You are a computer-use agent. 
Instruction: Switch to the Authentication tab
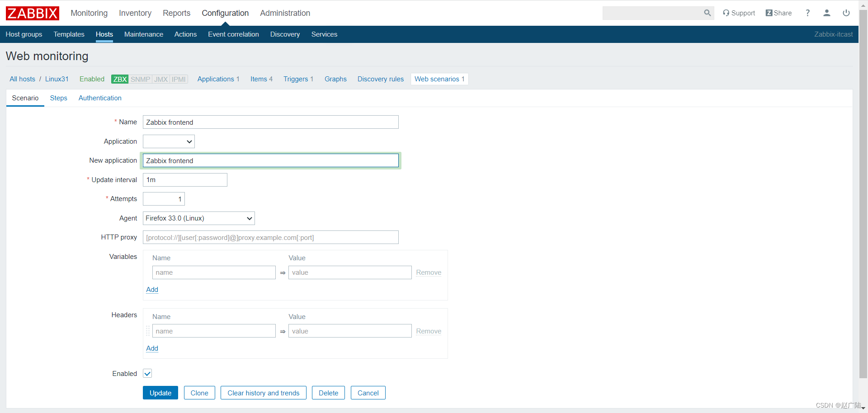click(100, 98)
